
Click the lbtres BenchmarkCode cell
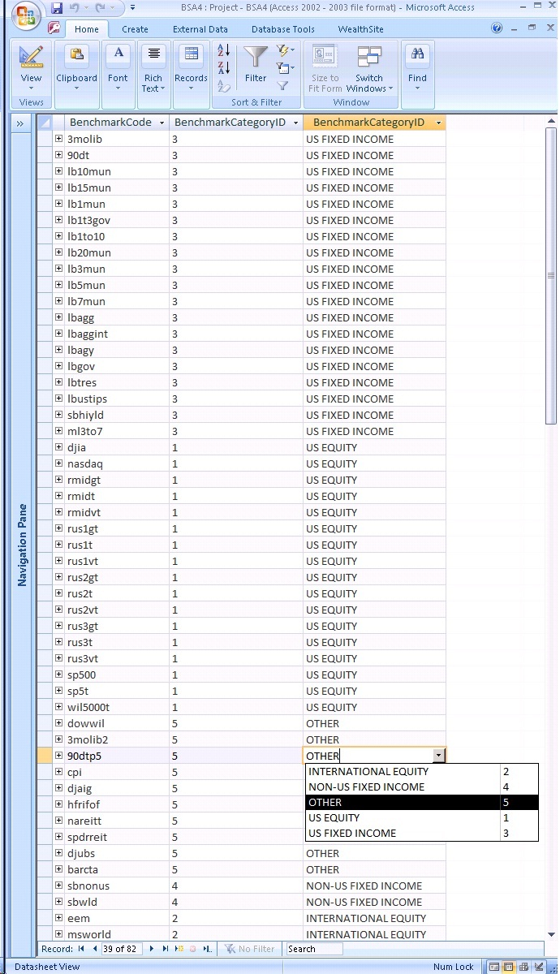pyautogui.click(x=116, y=382)
